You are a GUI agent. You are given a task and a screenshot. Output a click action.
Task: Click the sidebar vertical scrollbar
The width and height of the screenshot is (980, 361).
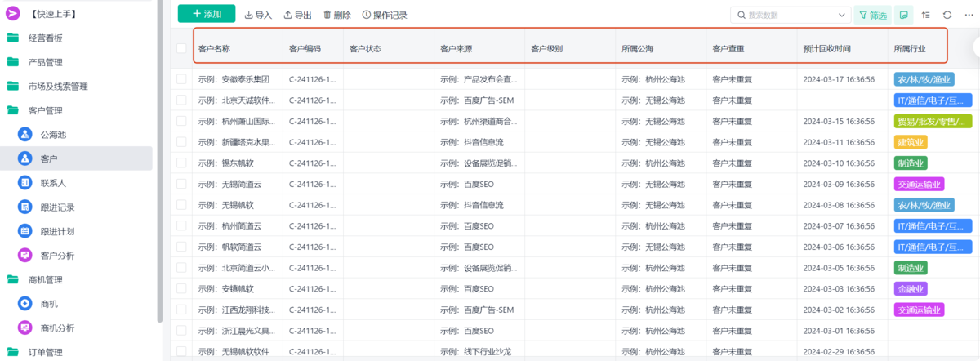click(160, 163)
